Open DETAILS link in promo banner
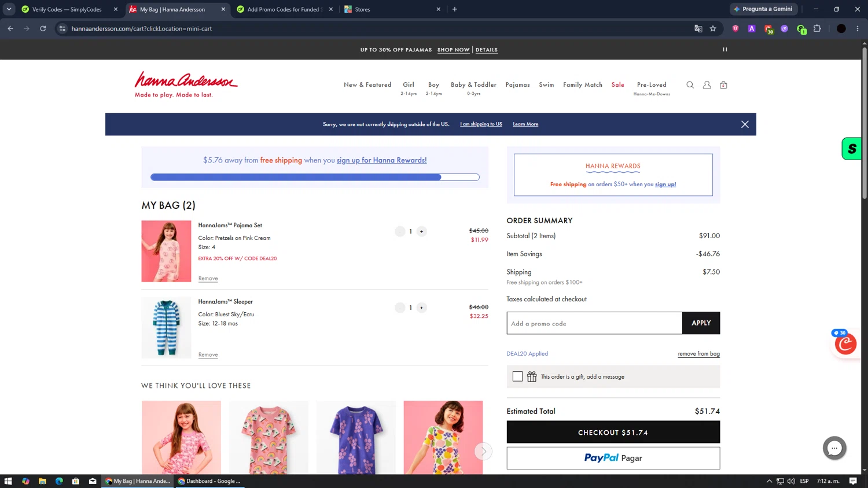This screenshot has height=488, width=868. (x=487, y=50)
